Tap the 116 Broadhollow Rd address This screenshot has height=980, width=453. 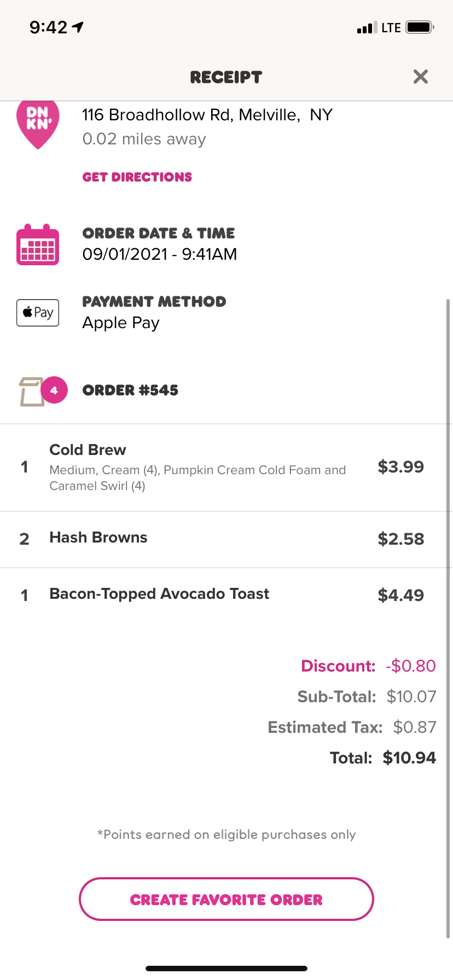pos(207,115)
